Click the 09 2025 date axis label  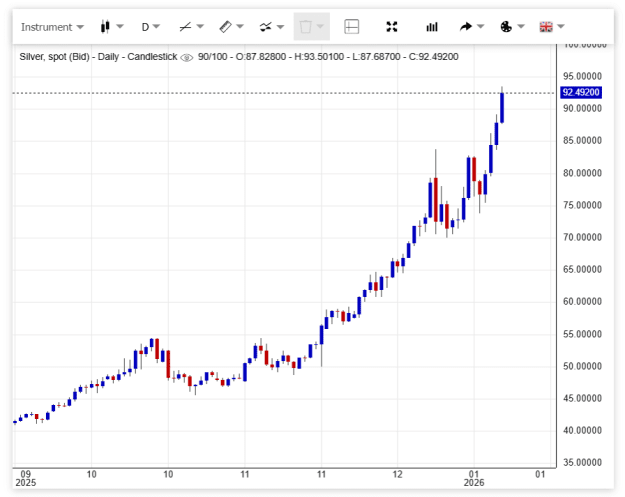click(26, 478)
